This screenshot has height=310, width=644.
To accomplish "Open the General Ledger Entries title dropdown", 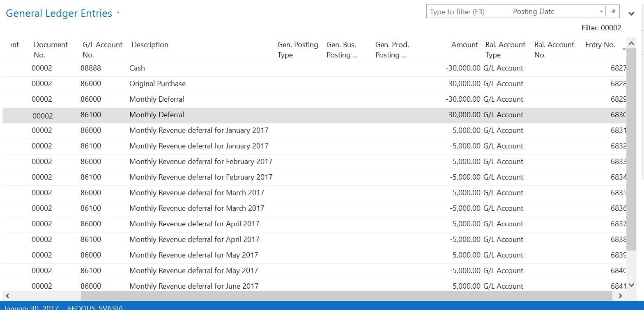I will pyautogui.click(x=118, y=13).
